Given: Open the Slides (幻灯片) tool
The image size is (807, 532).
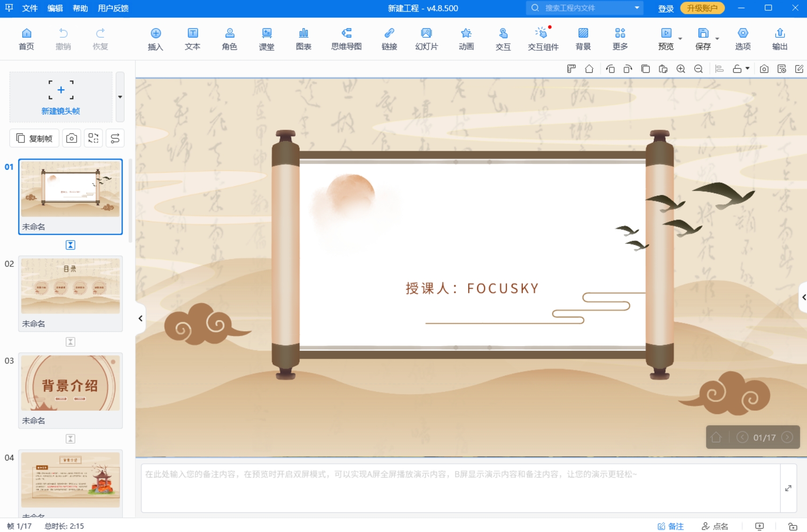Looking at the screenshot, I should pos(426,39).
